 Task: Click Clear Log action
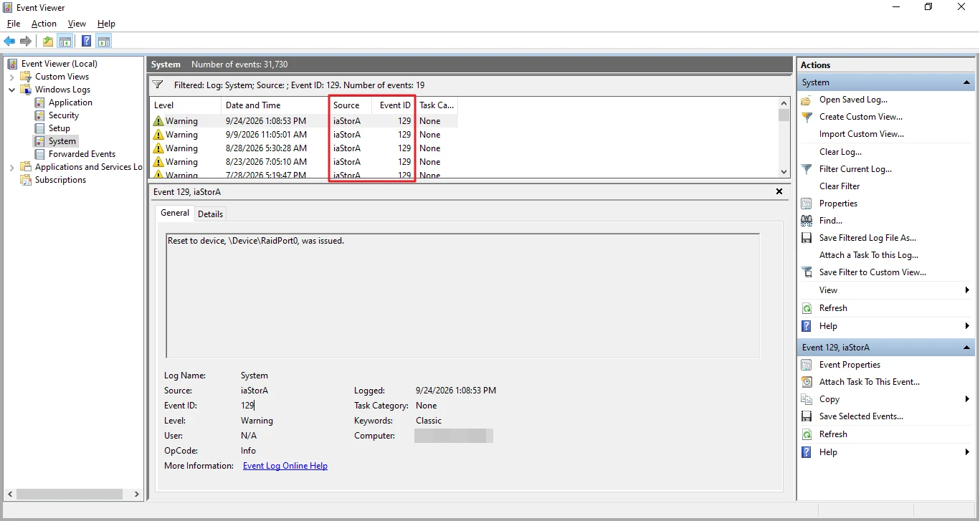[841, 152]
